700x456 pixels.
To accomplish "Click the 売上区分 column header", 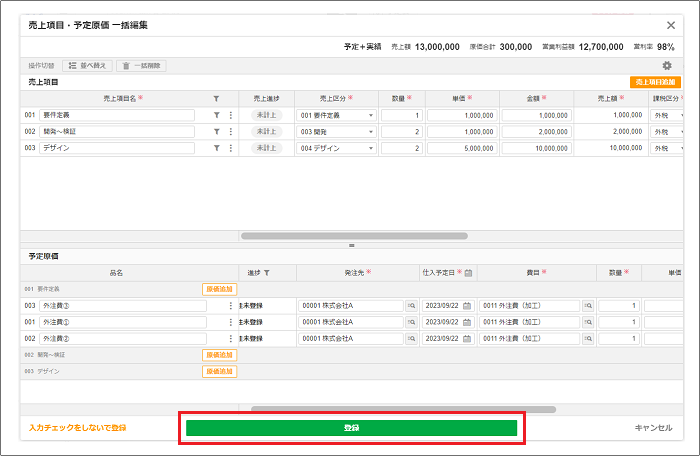I will coord(336,98).
